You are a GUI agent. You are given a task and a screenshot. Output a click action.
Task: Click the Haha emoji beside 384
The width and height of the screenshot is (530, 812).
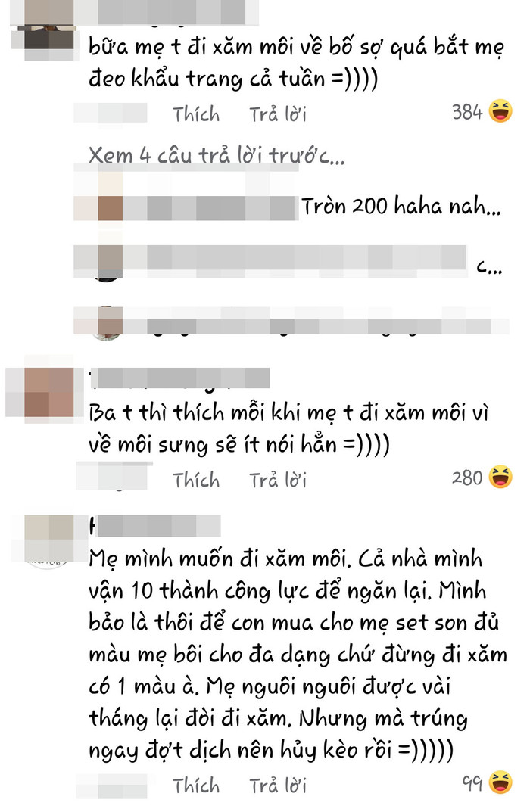tap(500, 111)
